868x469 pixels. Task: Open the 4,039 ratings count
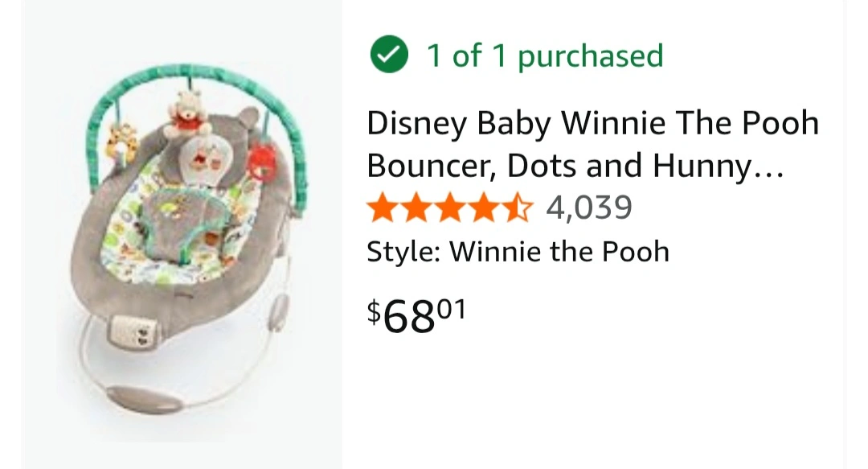pyautogui.click(x=589, y=208)
